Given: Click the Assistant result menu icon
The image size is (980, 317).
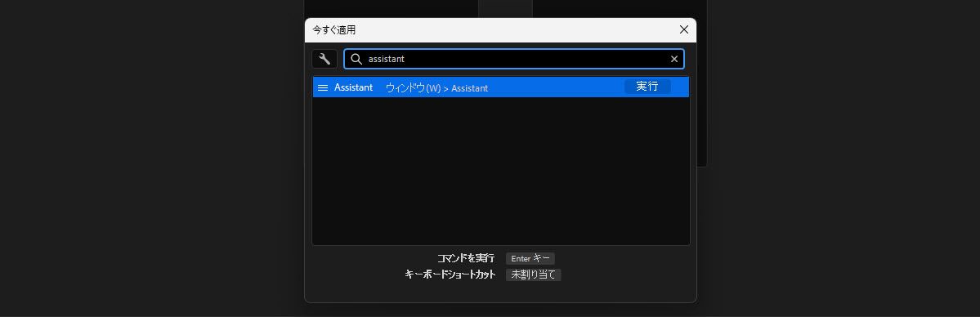Looking at the screenshot, I should pos(323,87).
